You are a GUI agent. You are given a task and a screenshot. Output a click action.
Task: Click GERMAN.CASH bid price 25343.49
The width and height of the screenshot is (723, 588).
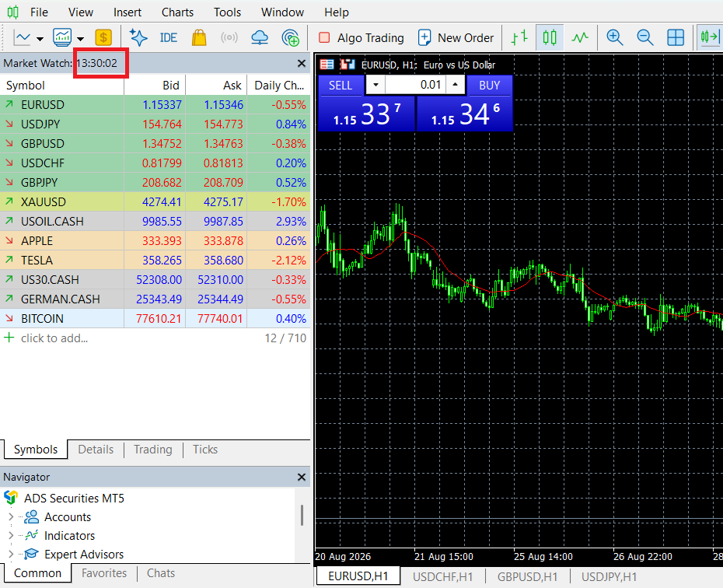tap(159, 299)
